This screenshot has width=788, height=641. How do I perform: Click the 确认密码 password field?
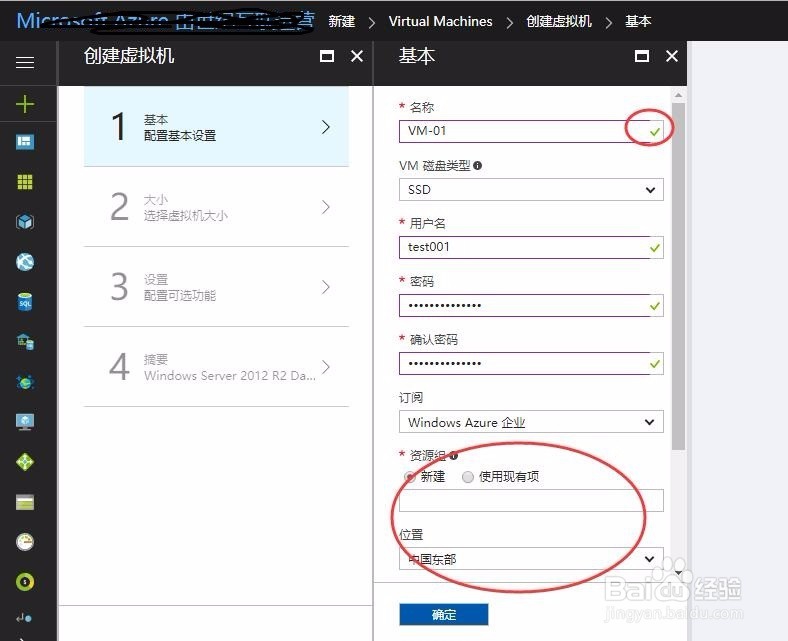(531, 363)
